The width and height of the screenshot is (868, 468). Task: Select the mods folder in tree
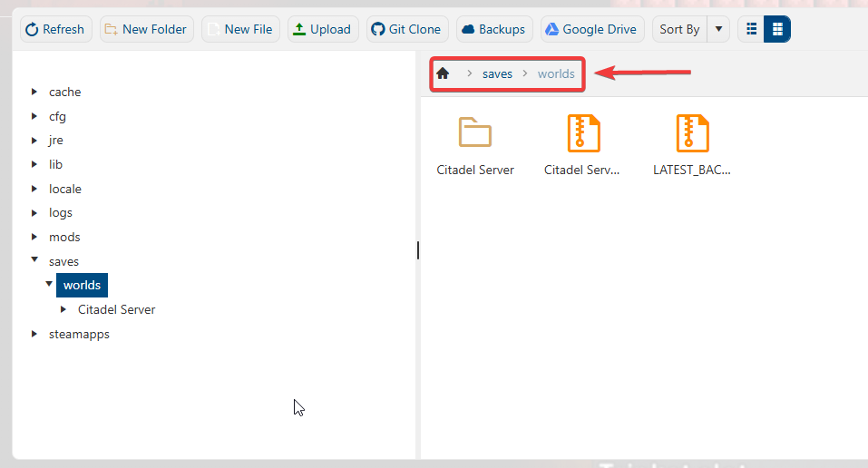tap(64, 237)
